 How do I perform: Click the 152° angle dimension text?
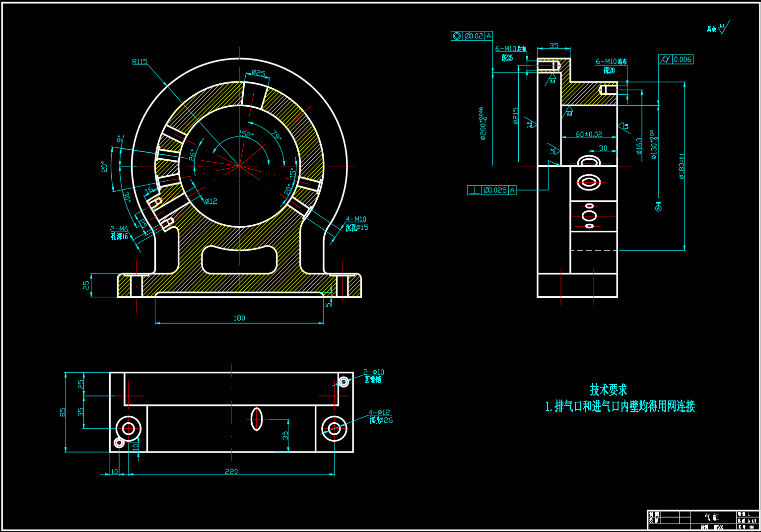click(x=246, y=134)
